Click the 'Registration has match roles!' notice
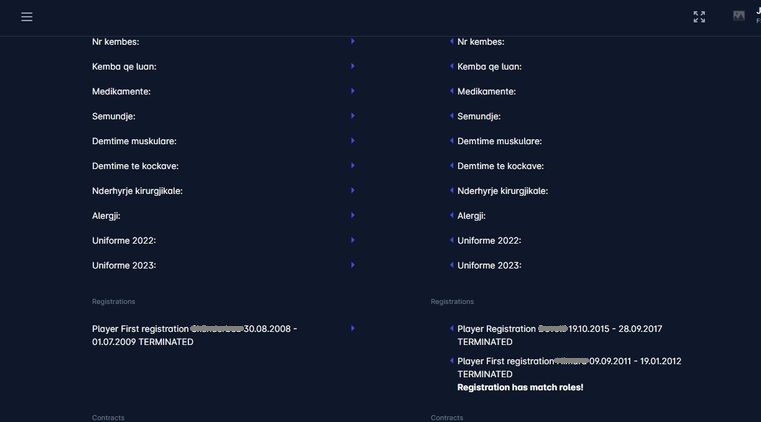Viewport: 761px width, 422px height. [520, 387]
